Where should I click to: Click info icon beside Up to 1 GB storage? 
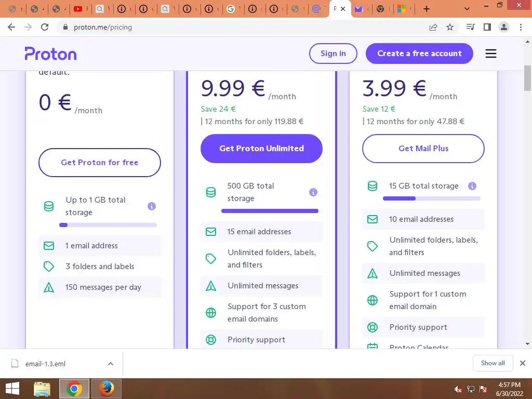152,206
